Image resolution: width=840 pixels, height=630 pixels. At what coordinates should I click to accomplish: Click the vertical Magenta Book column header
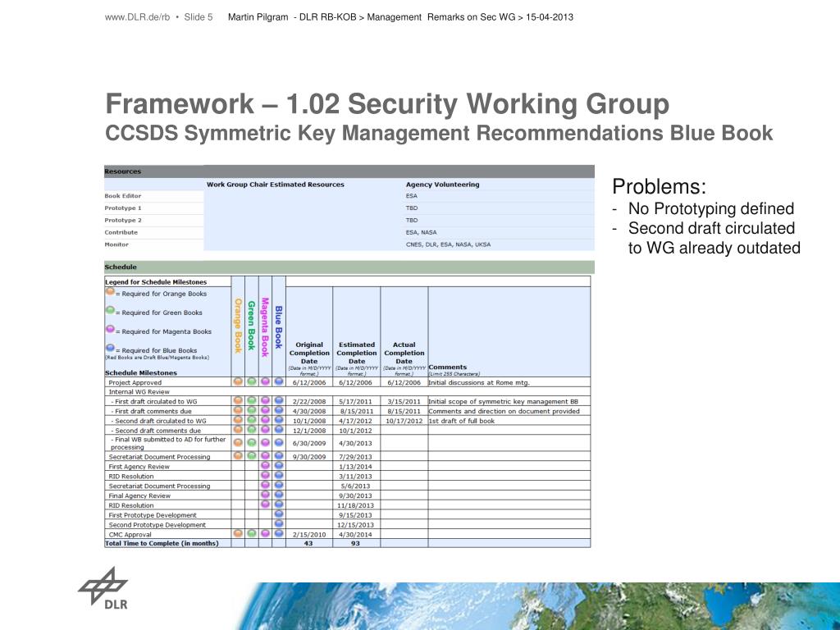pyautogui.click(x=265, y=327)
